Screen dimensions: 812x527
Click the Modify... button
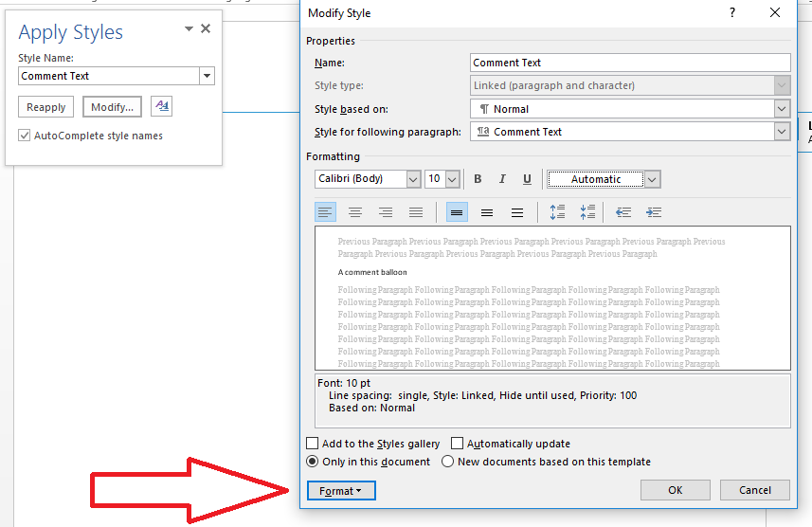(x=112, y=107)
